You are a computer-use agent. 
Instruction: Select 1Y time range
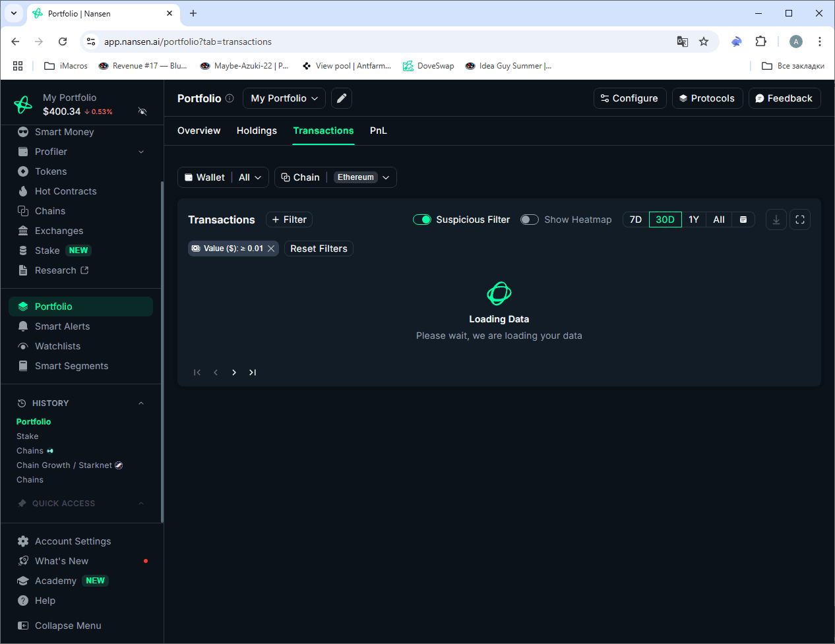pos(694,220)
